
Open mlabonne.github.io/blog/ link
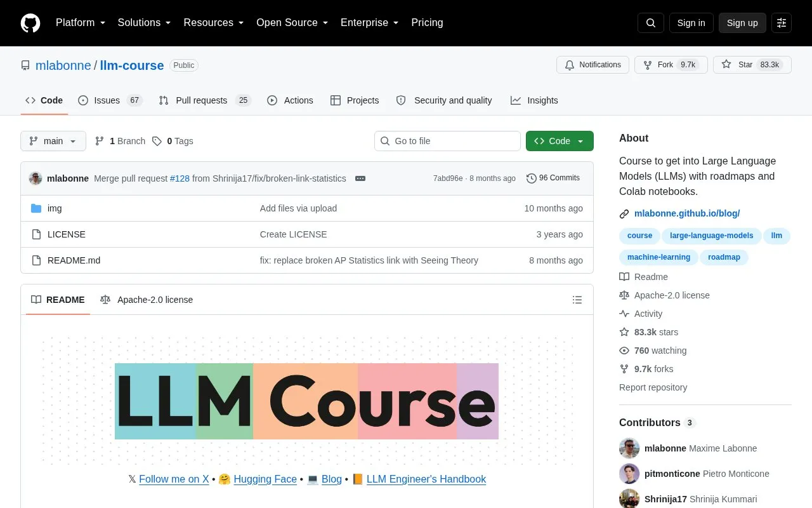(x=687, y=213)
